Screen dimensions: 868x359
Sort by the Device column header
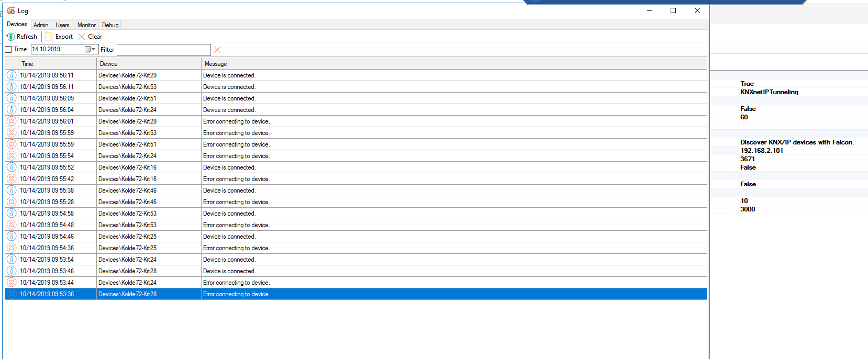click(149, 64)
